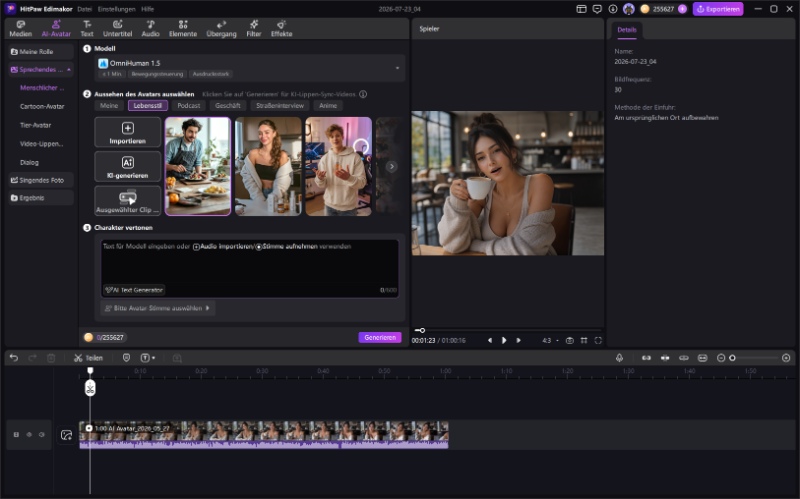Select the woman in kitchen avatar thumbnail
This screenshot has width=800, height=499.
[268, 166]
